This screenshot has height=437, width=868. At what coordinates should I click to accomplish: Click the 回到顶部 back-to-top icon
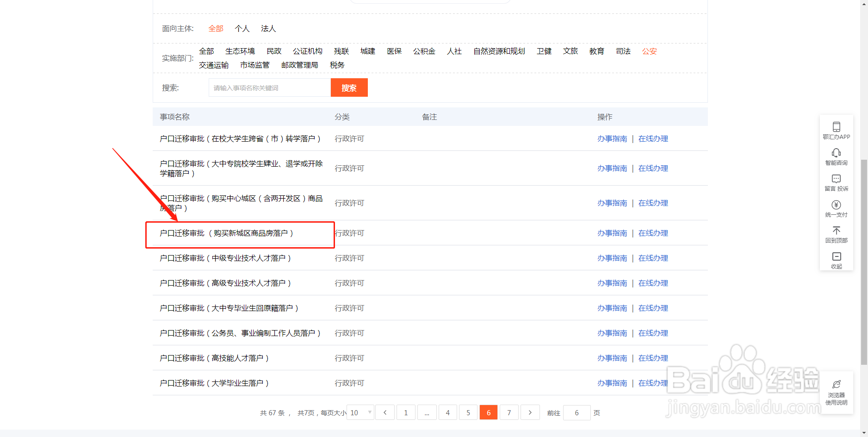(x=836, y=234)
